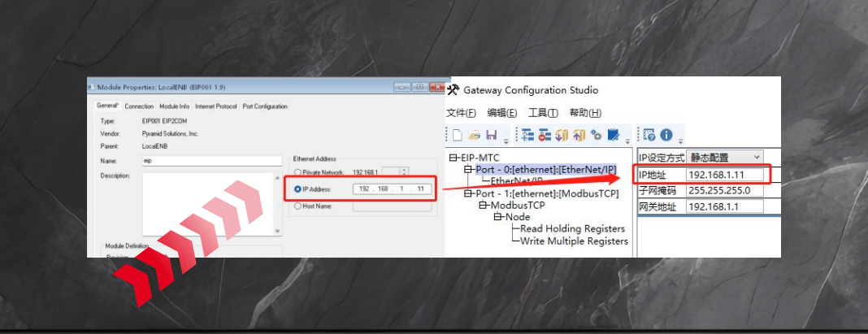Select the Host Name radio button
This screenshot has height=334, width=868.
coord(297,206)
